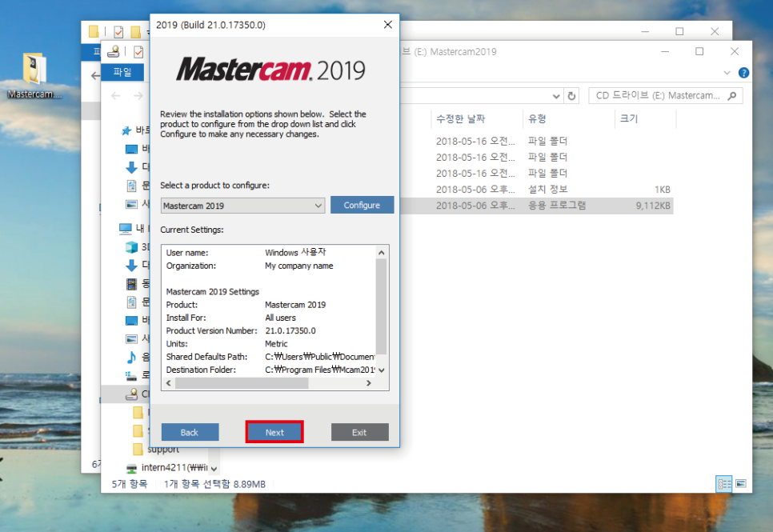The image size is (773, 532).
Task: Refresh the Explorer address bar
Action: tap(571, 96)
